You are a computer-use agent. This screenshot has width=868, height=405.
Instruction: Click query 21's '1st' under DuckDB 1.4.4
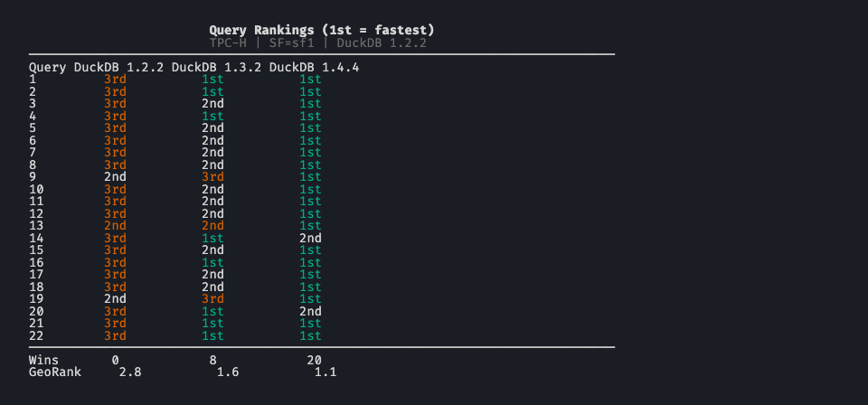tap(310, 323)
